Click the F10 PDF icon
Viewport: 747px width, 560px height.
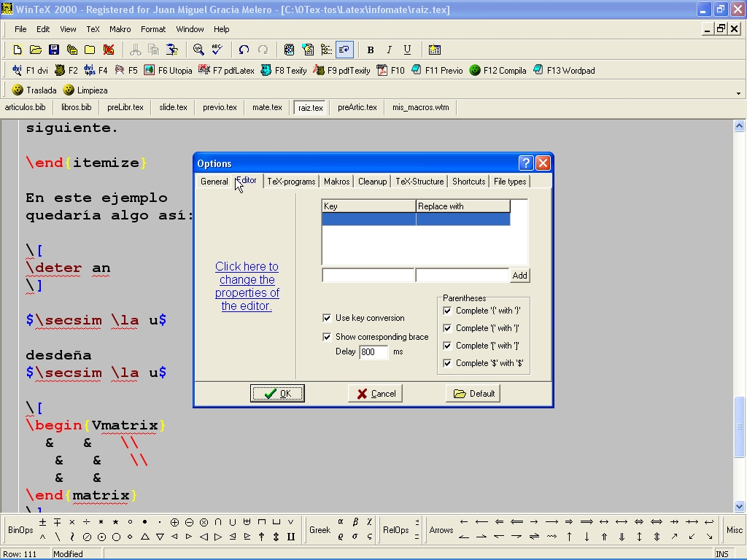click(x=391, y=71)
